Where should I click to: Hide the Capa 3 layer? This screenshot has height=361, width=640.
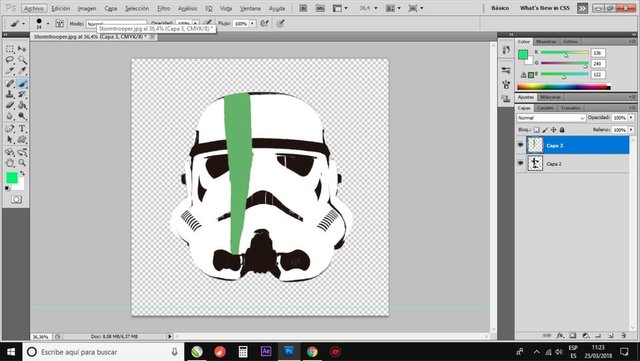click(x=520, y=145)
